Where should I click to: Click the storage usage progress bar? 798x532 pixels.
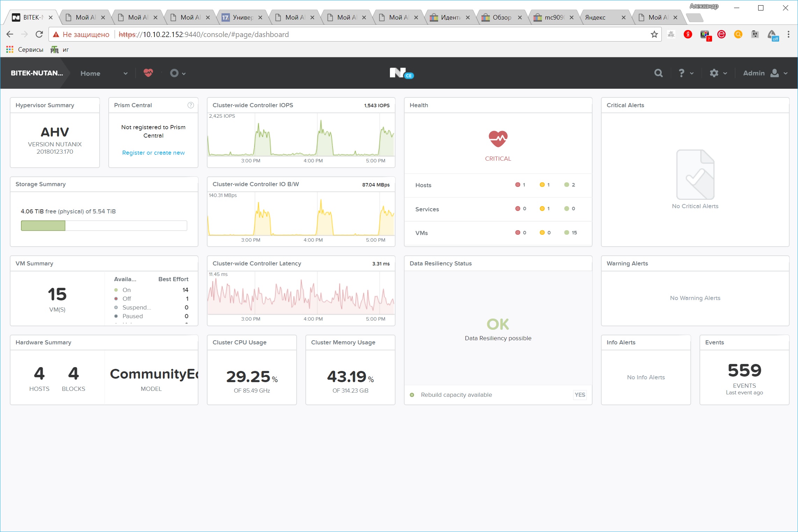coord(104,226)
